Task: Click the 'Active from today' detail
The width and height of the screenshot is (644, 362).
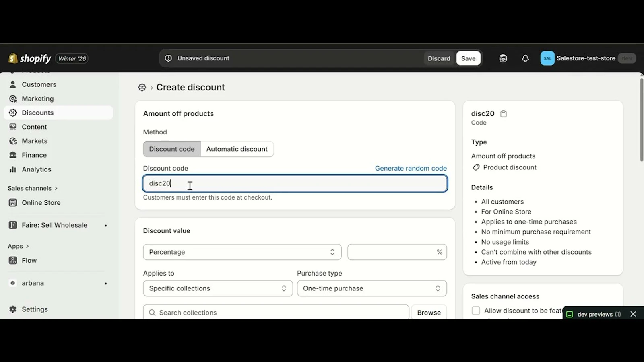Action: (x=509, y=262)
